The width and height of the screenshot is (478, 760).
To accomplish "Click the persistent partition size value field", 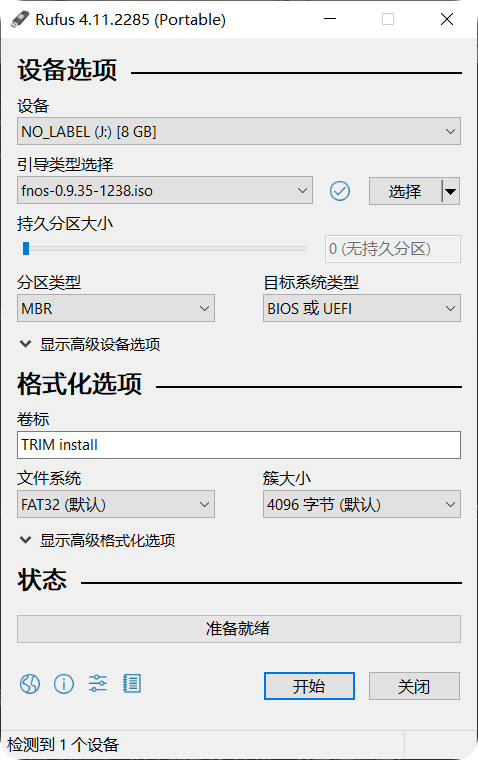I will 393,249.
